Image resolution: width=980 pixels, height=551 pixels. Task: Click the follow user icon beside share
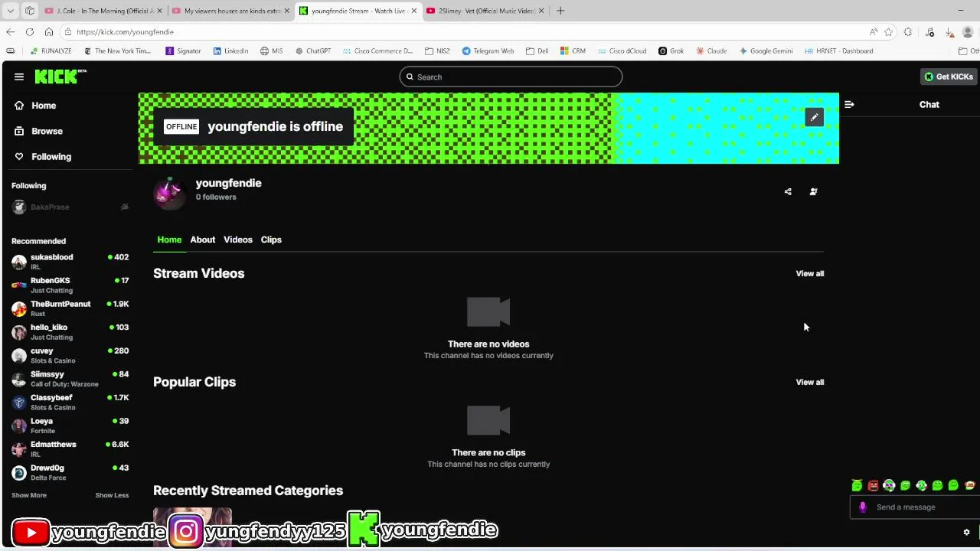813,191
